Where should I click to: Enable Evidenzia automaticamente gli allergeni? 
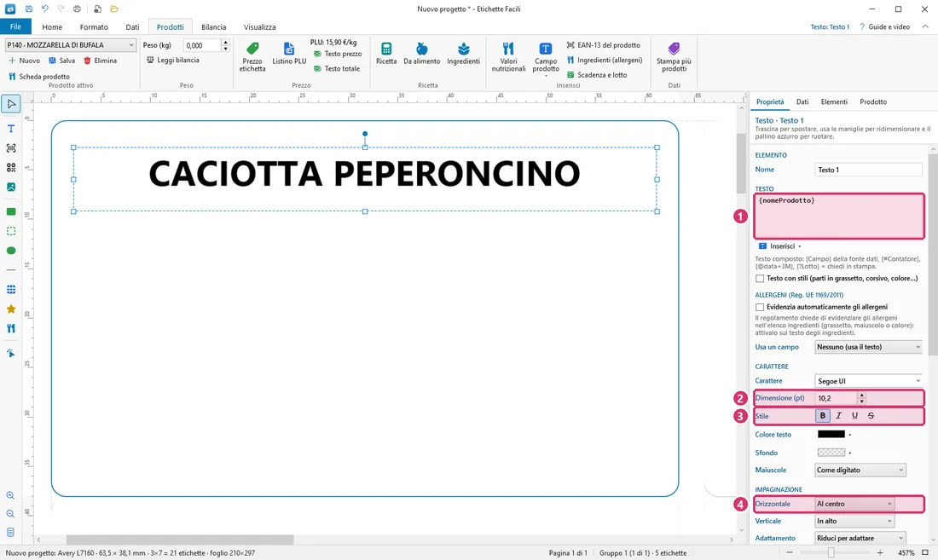point(760,307)
